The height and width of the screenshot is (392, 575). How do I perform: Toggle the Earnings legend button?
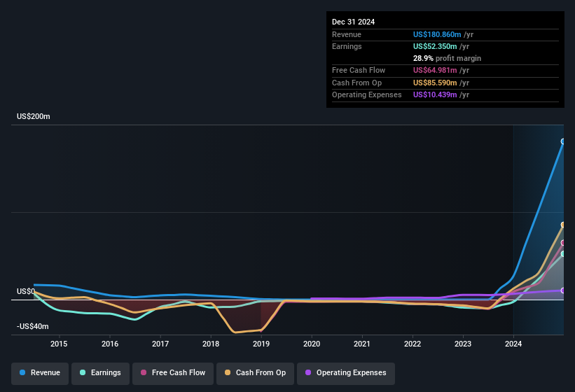click(x=100, y=373)
